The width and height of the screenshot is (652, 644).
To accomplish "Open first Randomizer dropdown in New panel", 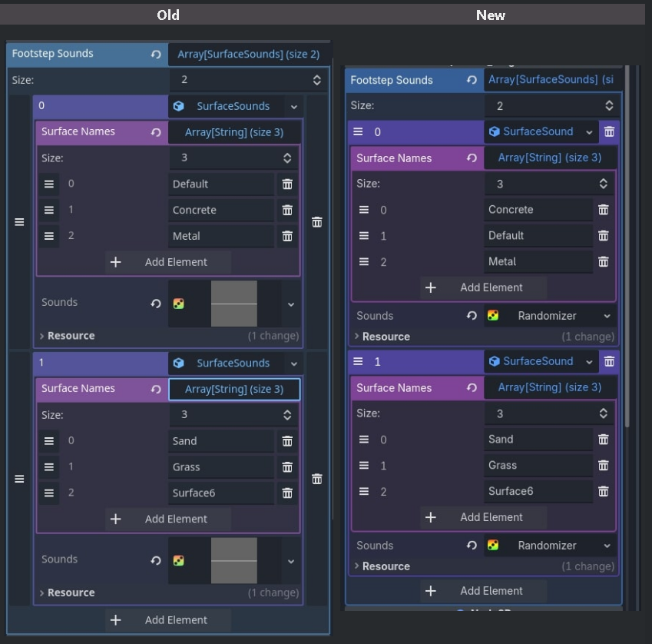I will pyautogui.click(x=607, y=316).
